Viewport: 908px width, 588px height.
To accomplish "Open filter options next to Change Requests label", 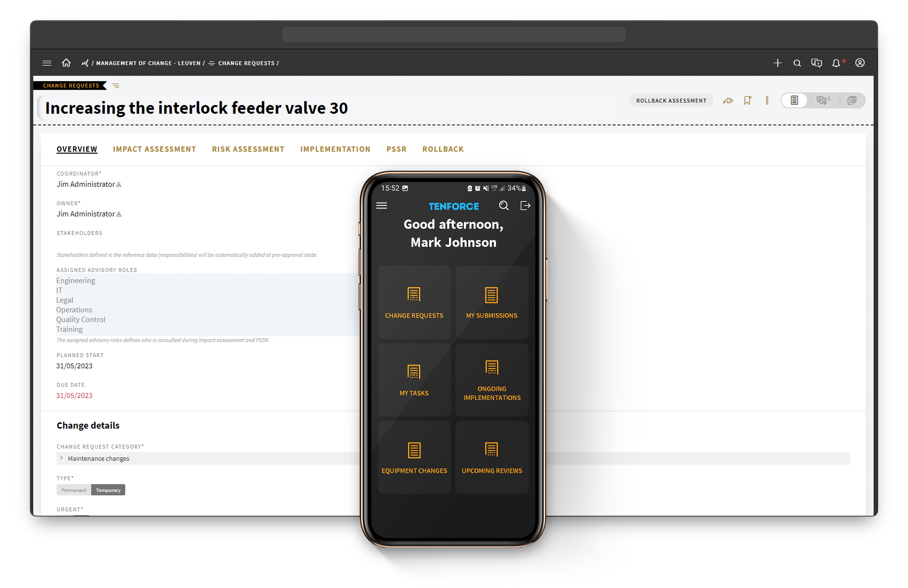I will click(x=116, y=86).
